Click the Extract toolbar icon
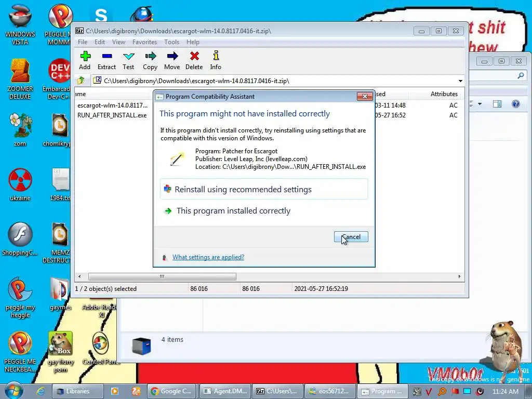 pyautogui.click(x=107, y=60)
